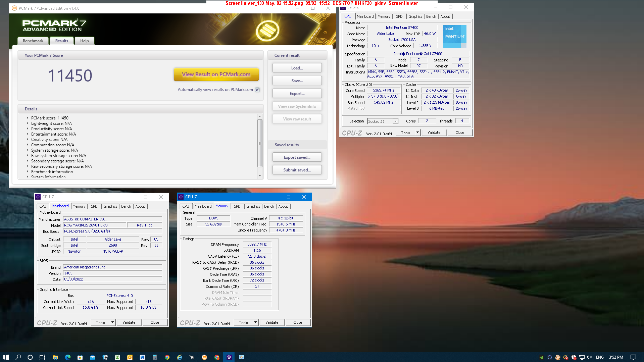Viewport: 644px width, 362px height.
Task: Click the muted volume tray icon
Action: 590,357
